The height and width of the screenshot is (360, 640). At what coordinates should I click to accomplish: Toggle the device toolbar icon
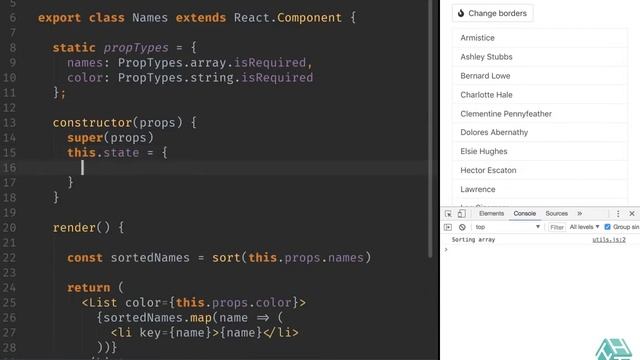tap(462, 213)
